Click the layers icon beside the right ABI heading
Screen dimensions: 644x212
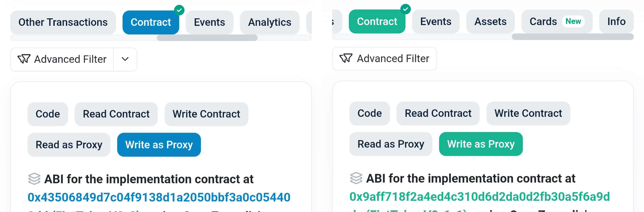(356, 178)
